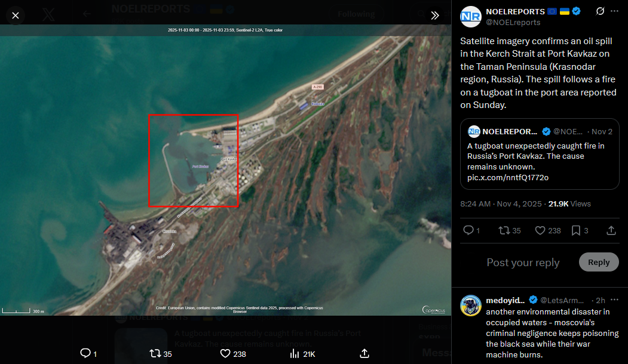
Task: Click the reply icon under image showing 1
Action: click(85, 353)
